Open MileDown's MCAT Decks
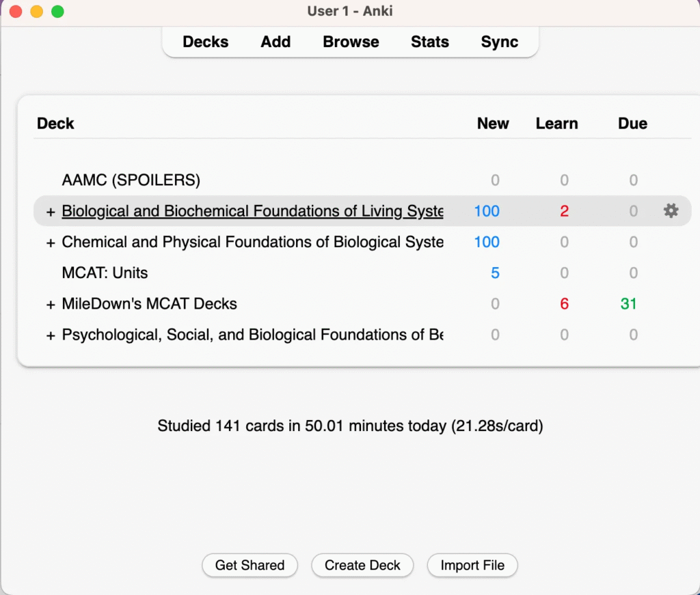Screen dimensions: 700x595 [149, 304]
